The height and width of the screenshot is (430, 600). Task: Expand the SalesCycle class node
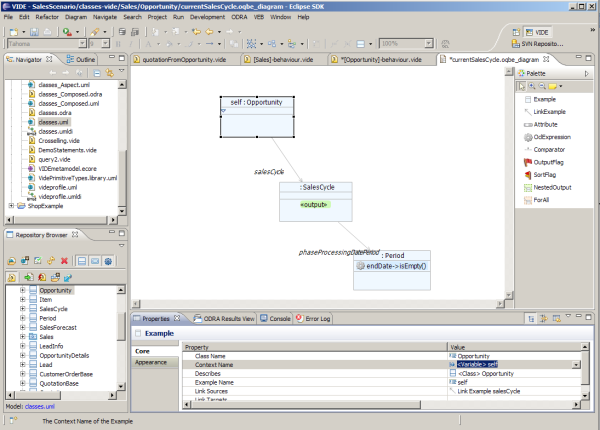(23, 309)
